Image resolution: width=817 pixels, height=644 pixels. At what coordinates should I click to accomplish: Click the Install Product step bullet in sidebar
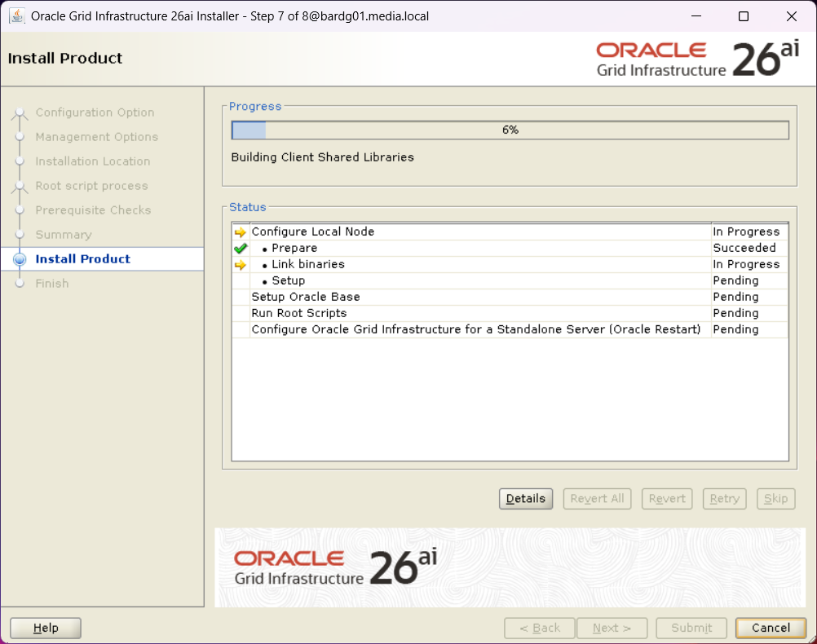20,259
